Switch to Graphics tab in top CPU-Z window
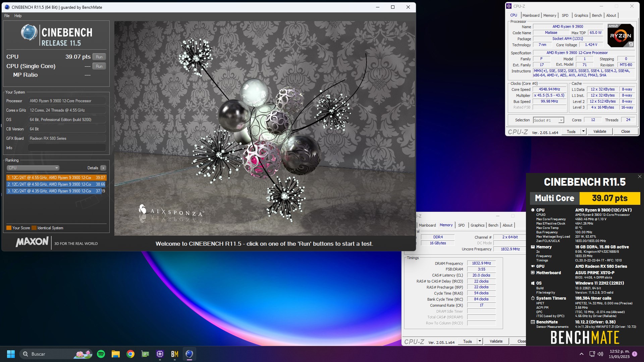The width and height of the screenshot is (644, 362). pyautogui.click(x=581, y=15)
